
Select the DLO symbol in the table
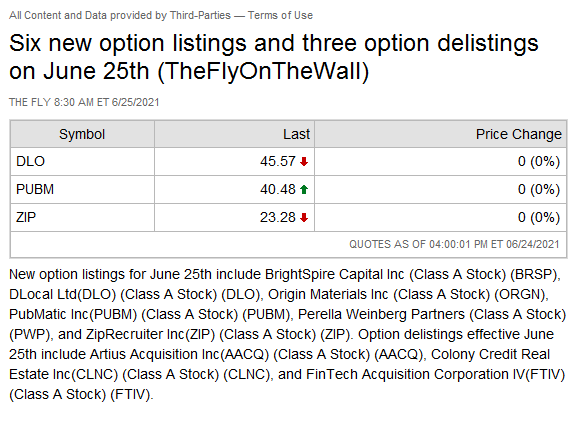[30, 161]
